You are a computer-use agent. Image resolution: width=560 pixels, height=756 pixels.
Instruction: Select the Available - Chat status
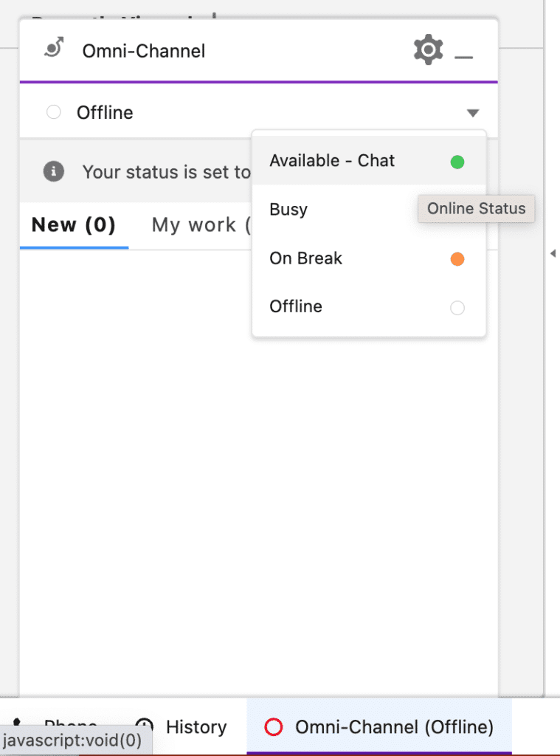coord(332,161)
